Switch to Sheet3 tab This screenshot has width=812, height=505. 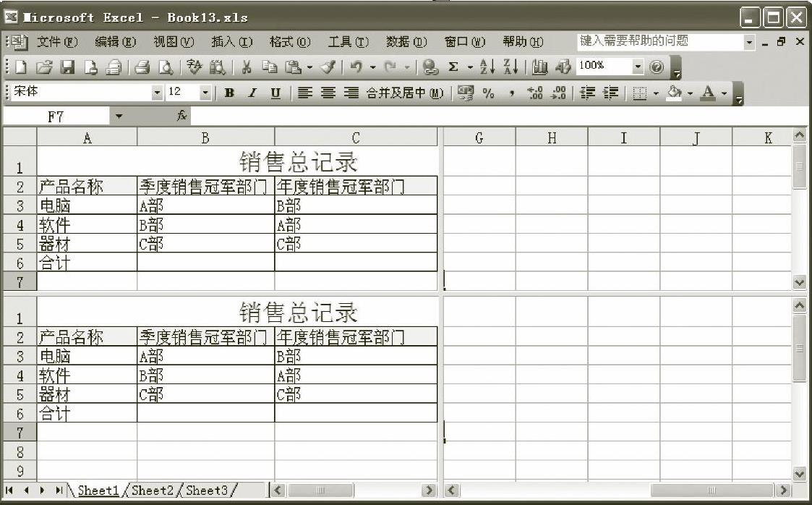point(206,490)
